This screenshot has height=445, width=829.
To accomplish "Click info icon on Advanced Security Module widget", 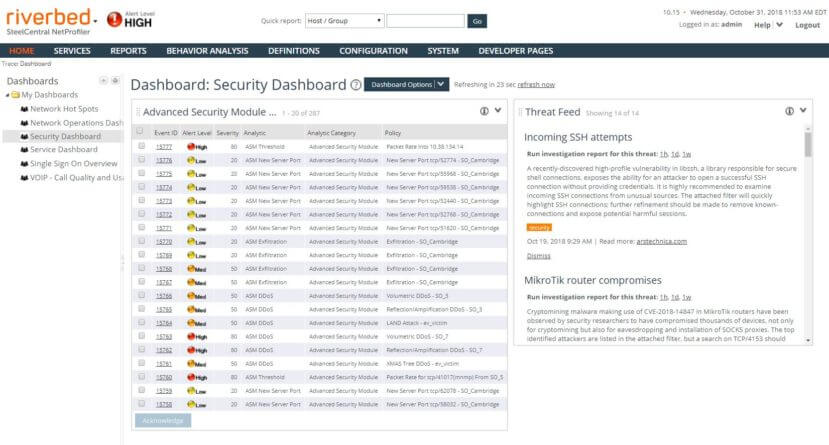I will click(x=484, y=111).
